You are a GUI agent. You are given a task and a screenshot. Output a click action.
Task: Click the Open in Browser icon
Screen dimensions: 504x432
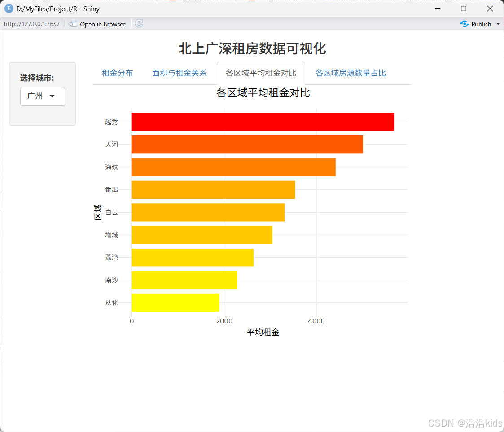tap(73, 24)
